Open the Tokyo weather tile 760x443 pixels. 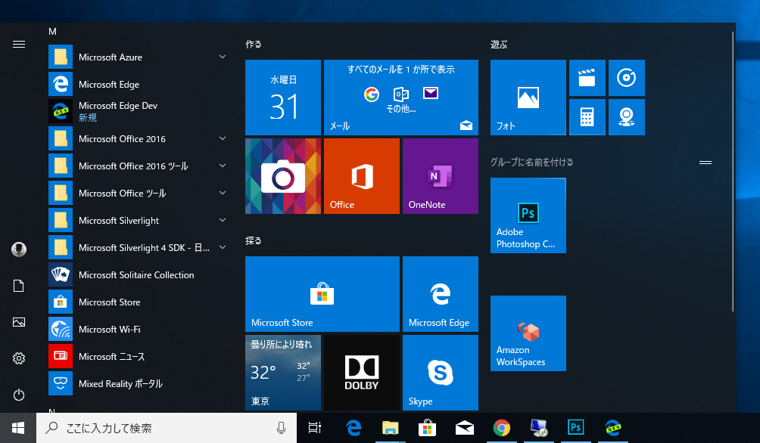click(x=283, y=372)
